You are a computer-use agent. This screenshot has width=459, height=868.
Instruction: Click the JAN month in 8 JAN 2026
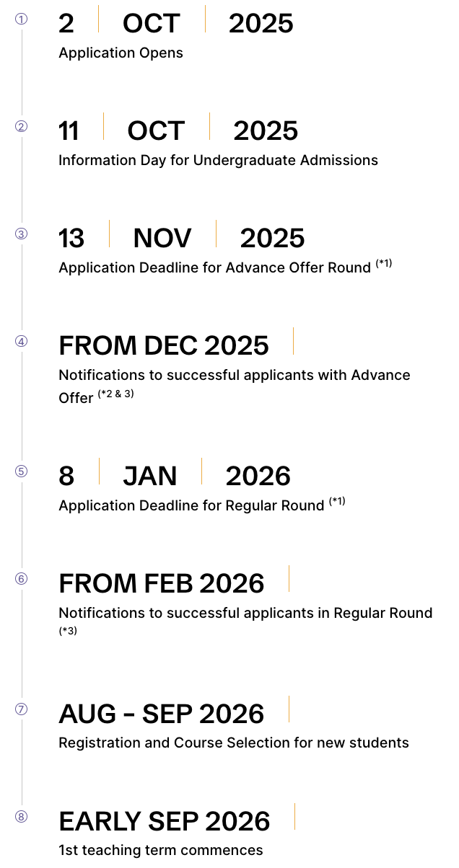click(150, 476)
